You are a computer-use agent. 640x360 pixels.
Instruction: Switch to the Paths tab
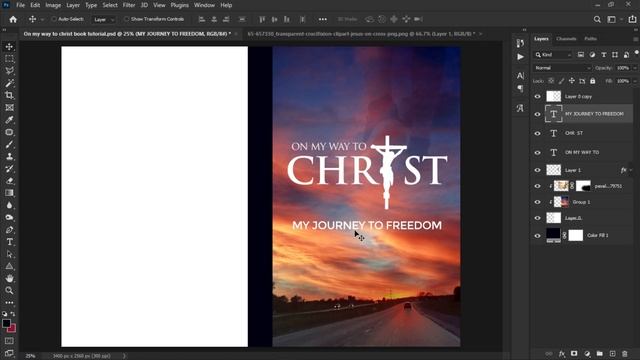[590, 39]
